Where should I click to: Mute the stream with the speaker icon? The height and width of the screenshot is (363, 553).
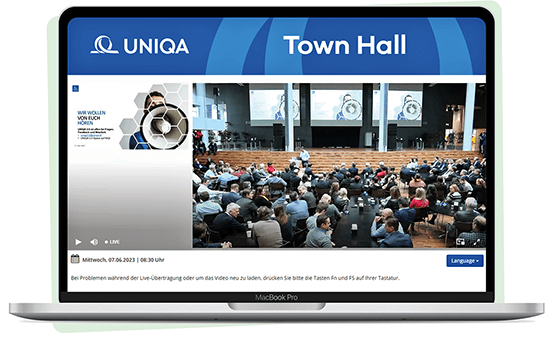pos(94,242)
